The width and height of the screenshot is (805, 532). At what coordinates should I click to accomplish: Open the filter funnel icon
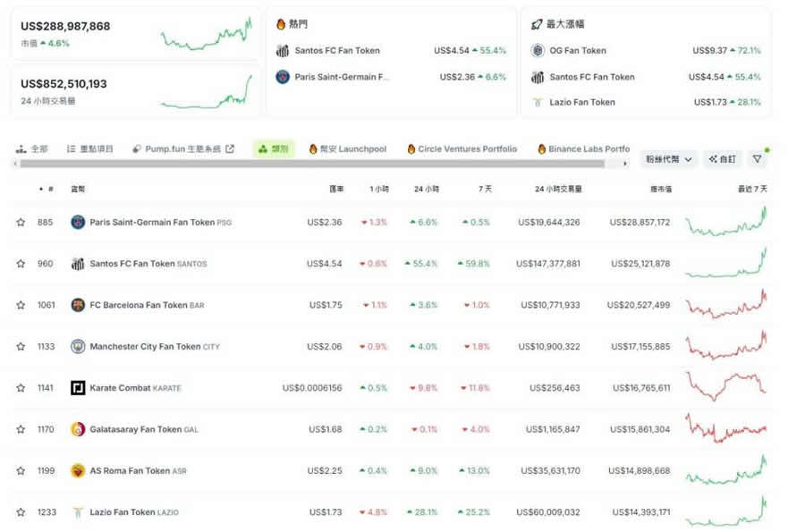pos(758,159)
